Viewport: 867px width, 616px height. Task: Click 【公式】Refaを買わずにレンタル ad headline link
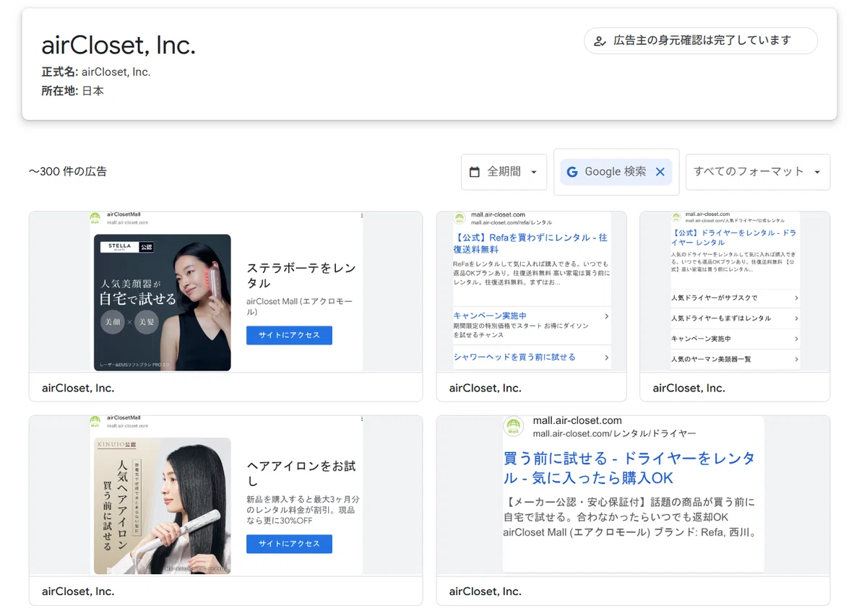pos(530,243)
